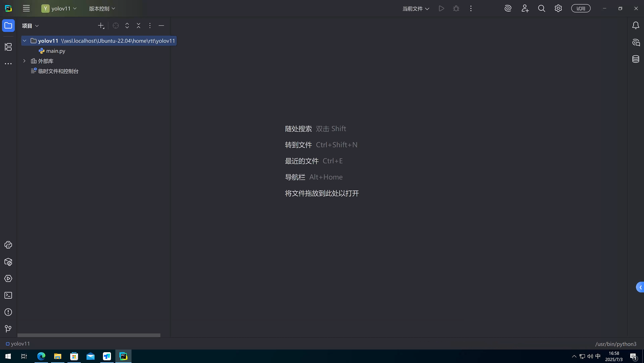Image resolution: width=644 pixels, height=363 pixels.
Task: Show hidden system tray icons chevron
Action: (574, 356)
